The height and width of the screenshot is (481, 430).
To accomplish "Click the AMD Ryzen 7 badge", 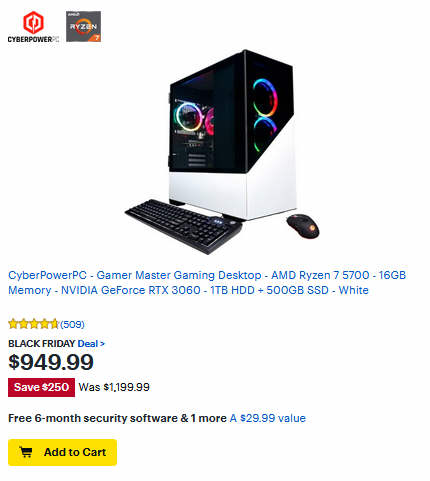I will click(x=83, y=26).
